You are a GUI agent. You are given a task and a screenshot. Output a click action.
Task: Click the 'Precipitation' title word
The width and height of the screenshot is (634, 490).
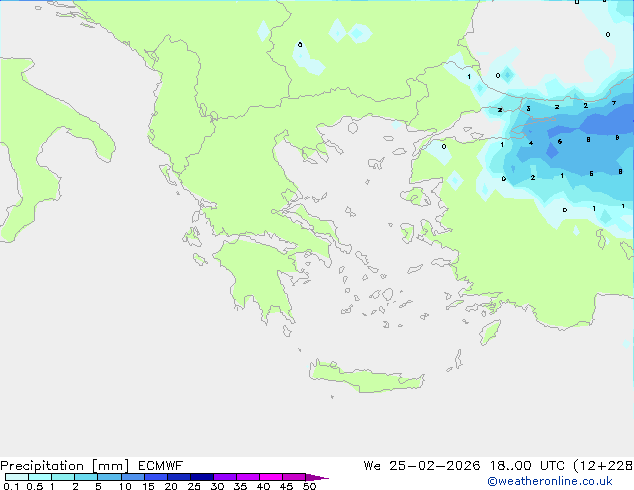pos(42,466)
